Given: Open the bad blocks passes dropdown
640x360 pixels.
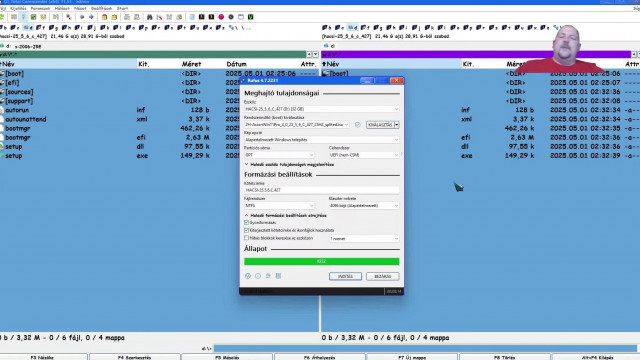Looking at the screenshot, I should (x=364, y=239).
